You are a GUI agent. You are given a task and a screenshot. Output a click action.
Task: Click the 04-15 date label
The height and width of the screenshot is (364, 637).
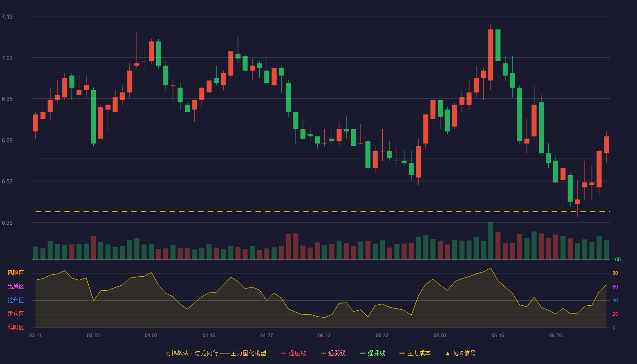209,335
